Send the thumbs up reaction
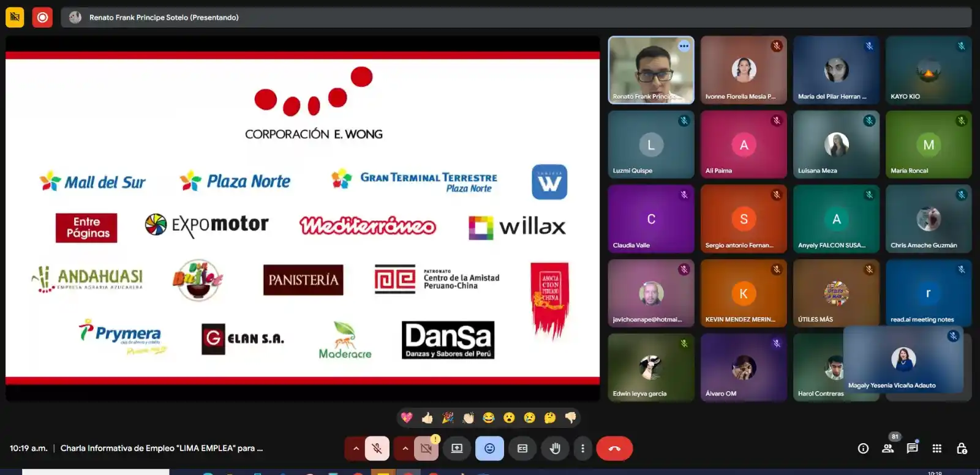 click(x=428, y=417)
